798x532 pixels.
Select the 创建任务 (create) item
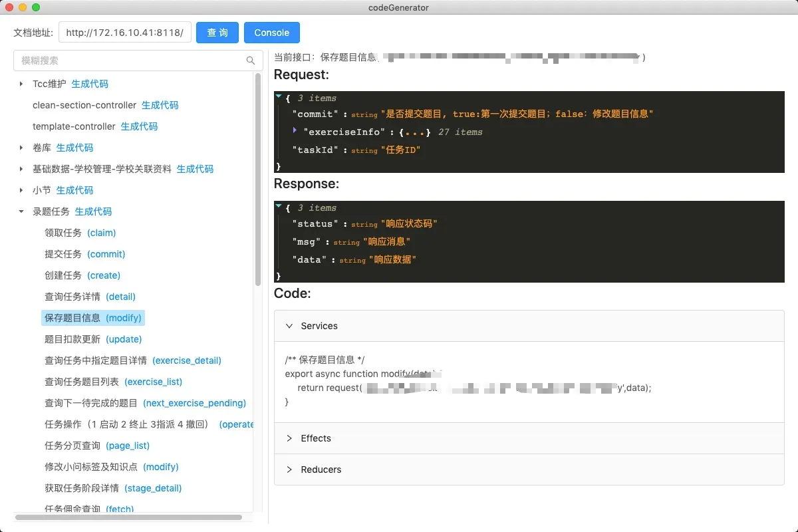tap(82, 275)
